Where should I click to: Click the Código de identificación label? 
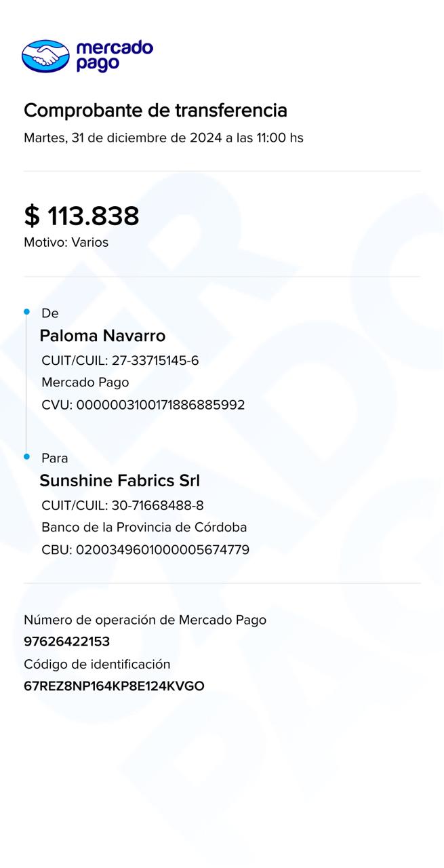tap(97, 665)
